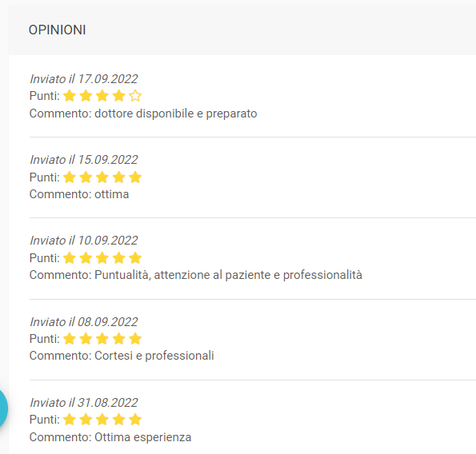Click second star of 15.09.2022 review

pyautogui.click(x=86, y=177)
